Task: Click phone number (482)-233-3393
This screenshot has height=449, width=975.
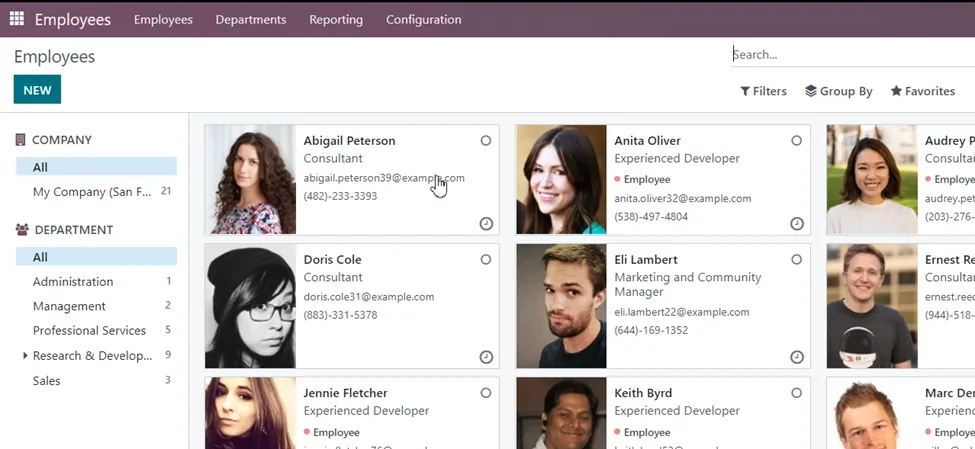Action: pyautogui.click(x=340, y=197)
